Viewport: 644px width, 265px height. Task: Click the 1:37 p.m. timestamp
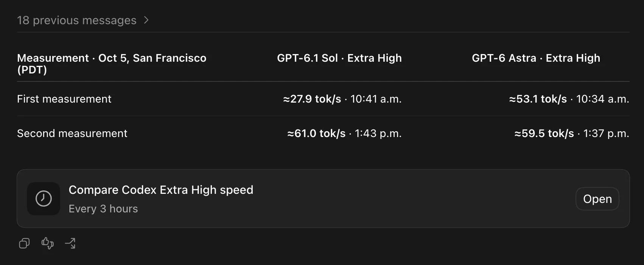coord(606,133)
